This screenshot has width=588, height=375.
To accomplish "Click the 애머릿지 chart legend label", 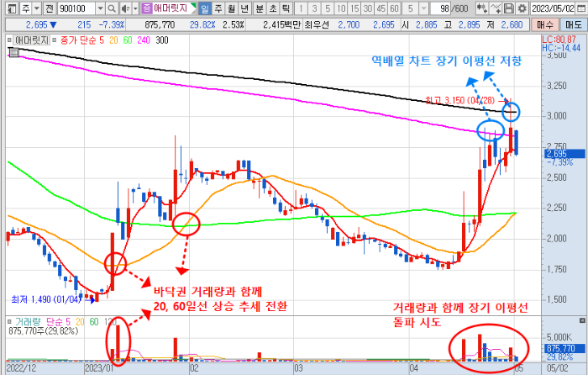I will [x=32, y=40].
